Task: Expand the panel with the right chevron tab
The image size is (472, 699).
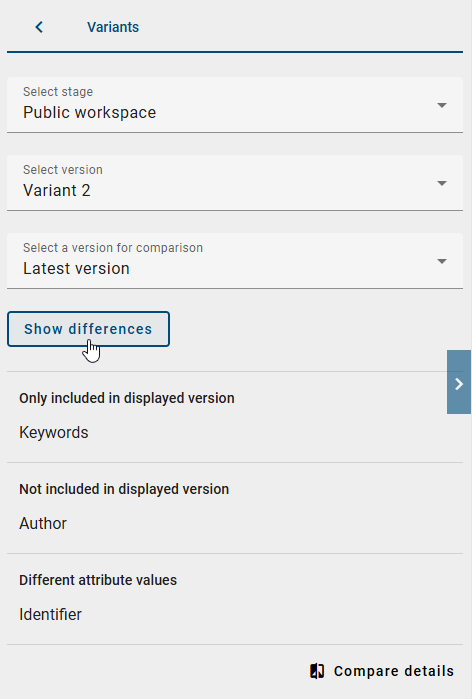Action: pos(459,382)
